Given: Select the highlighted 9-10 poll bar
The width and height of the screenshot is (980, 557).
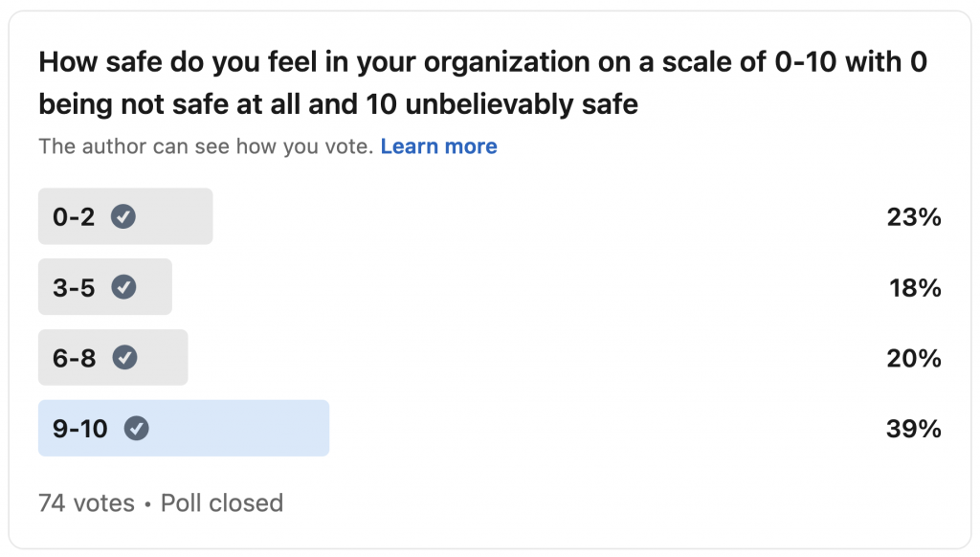Looking at the screenshot, I should tap(184, 428).
